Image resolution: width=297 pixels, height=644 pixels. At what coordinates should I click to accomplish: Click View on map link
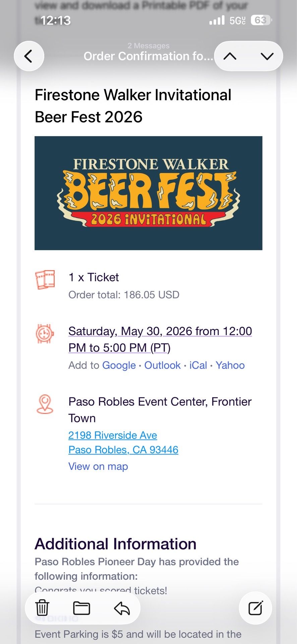pos(98,466)
